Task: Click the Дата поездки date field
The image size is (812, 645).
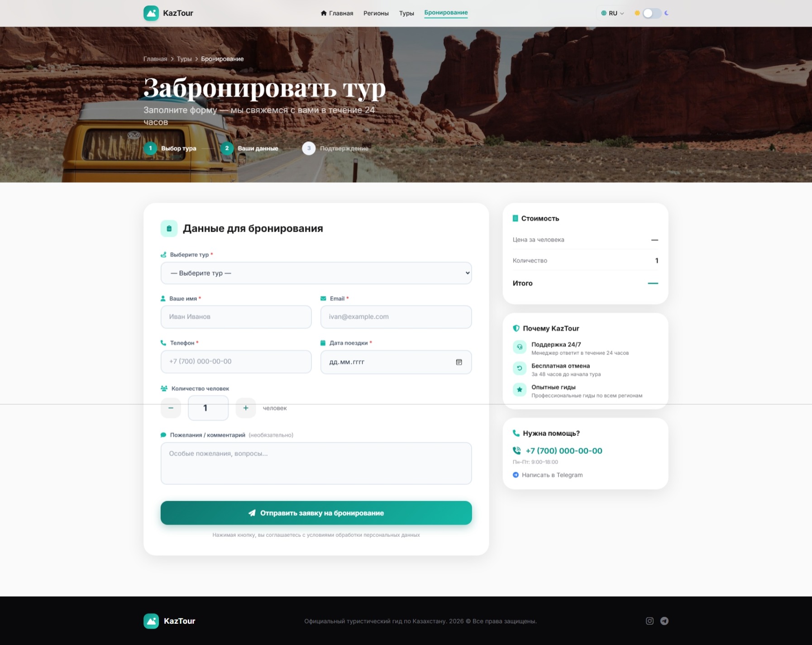Action: 396,362
